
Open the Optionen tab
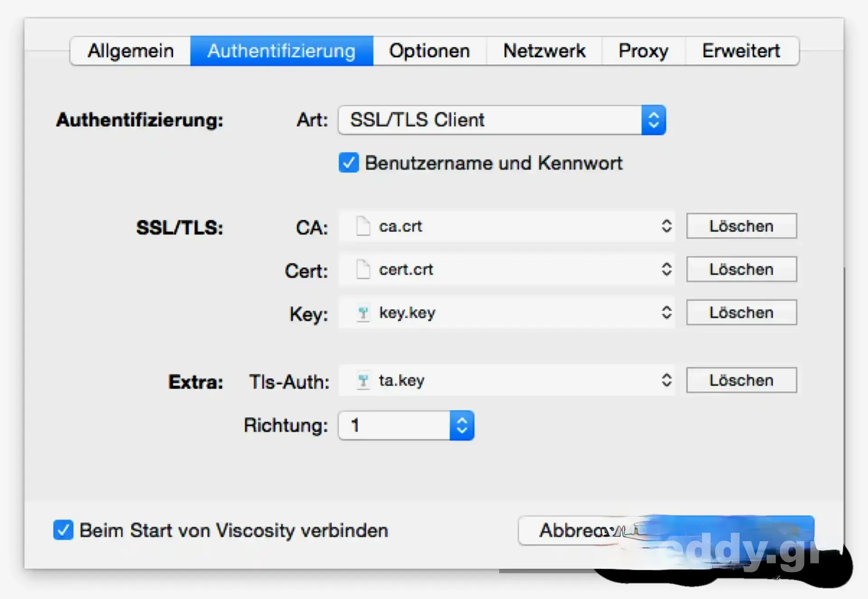click(429, 51)
